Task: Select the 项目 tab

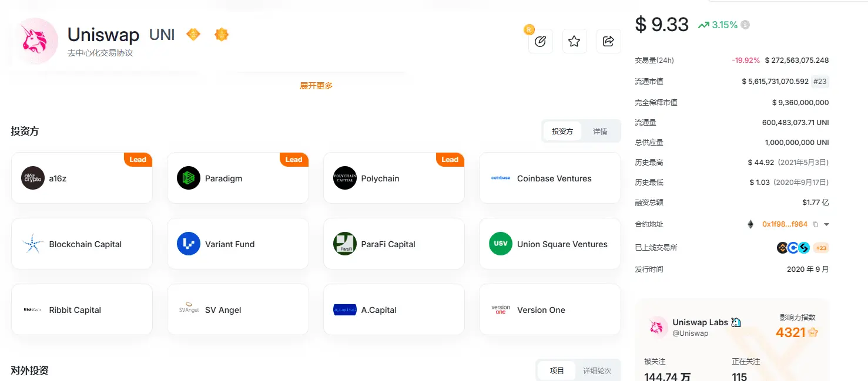Action: point(557,371)
